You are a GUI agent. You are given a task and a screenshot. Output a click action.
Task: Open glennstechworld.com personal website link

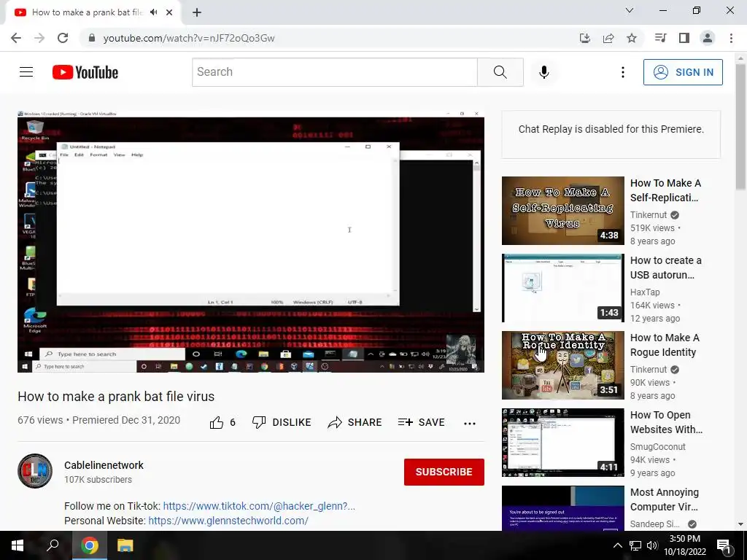pyautogui.click(x=228, y=521)
